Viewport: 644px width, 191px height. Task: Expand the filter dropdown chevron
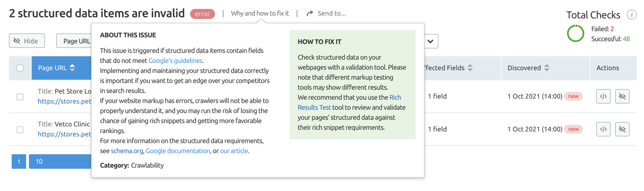(x=431, y=41)
